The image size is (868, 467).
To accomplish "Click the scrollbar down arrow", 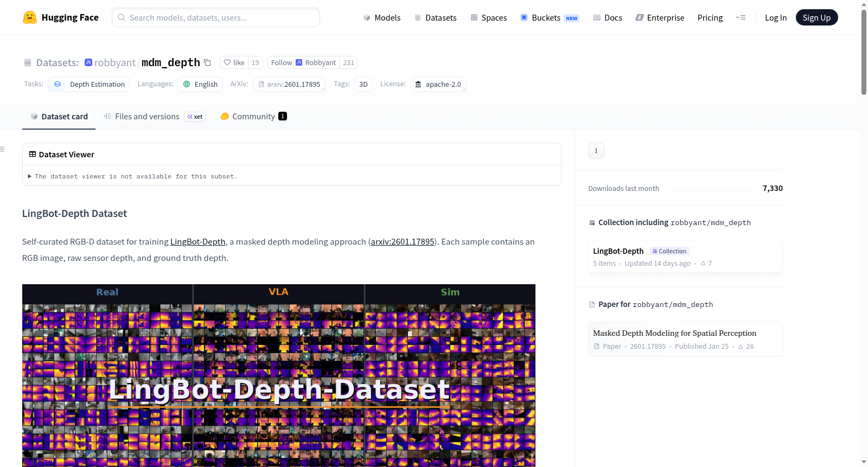I will tap(864, 462).
